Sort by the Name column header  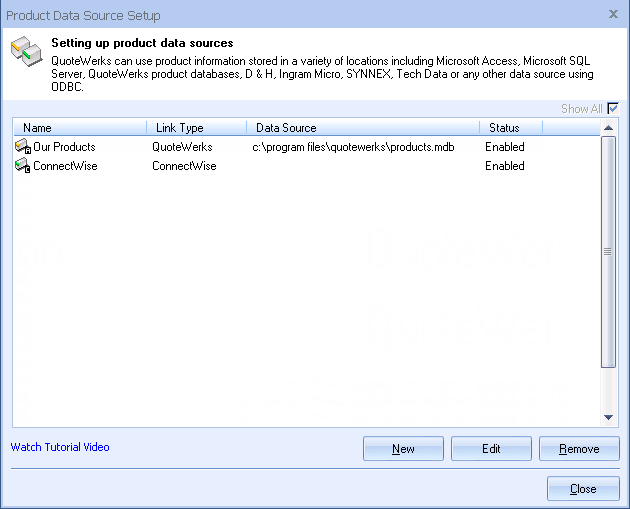point(80,128)
